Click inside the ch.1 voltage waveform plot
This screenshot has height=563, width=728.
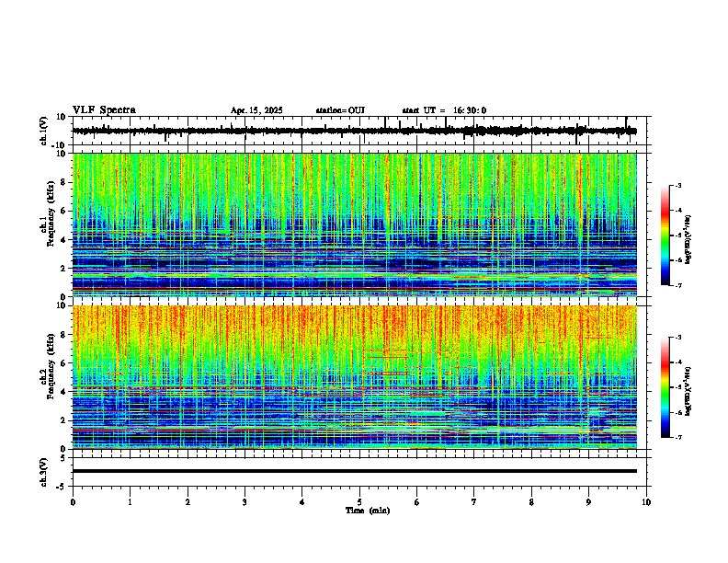pyautogui.click(x=359, y=131)
